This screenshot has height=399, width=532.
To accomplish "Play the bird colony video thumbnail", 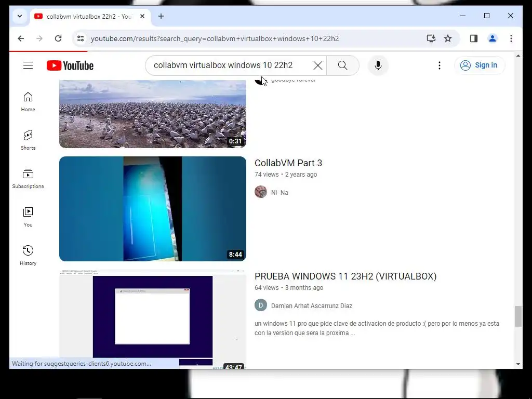I will (x=153, y=114).
